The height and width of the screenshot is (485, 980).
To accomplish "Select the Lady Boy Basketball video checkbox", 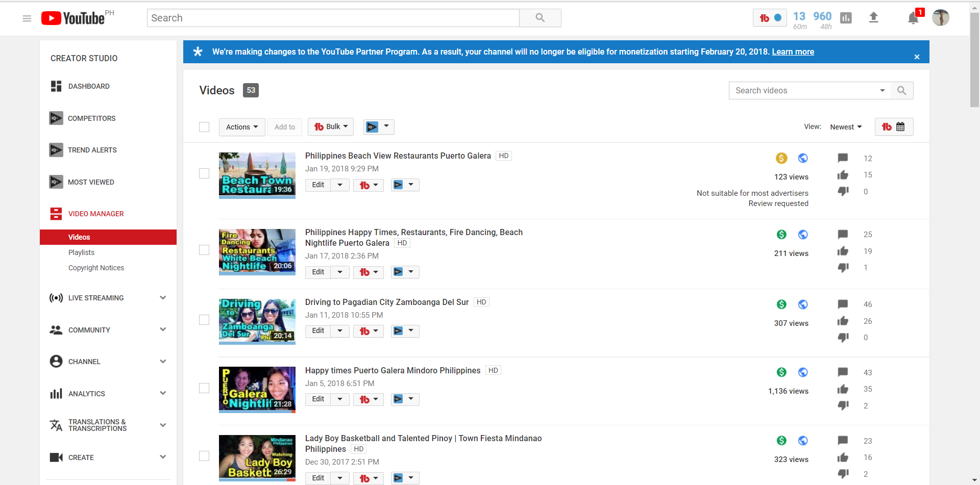I will click(x=204, y=456).
